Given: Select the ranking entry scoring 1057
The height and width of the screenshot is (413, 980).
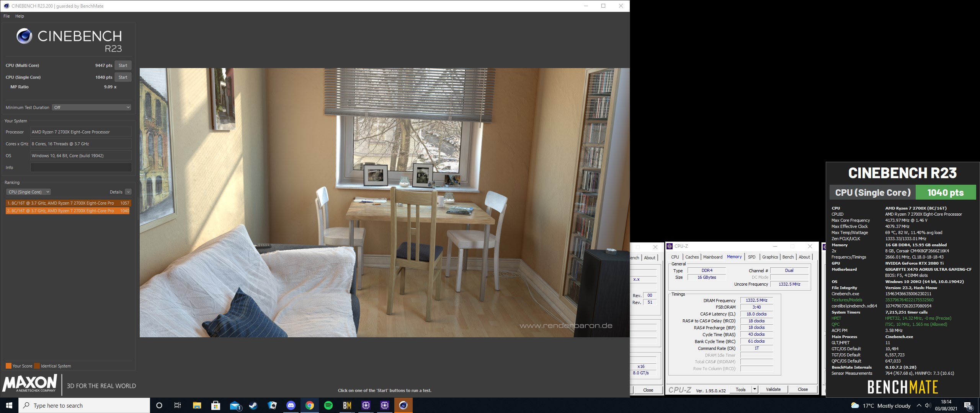Looking at the screenshot, I should click(x=68, y=203).
